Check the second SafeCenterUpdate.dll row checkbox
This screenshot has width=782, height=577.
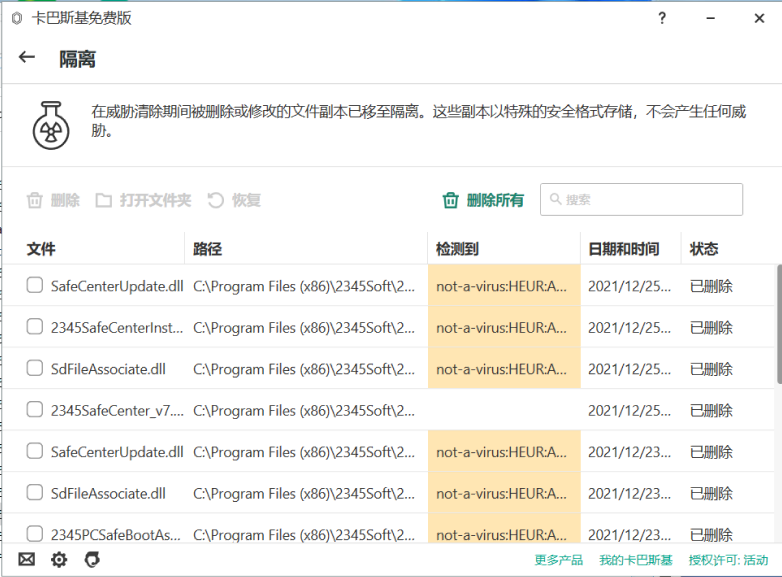pyautogui.click(x=34, y=451)
